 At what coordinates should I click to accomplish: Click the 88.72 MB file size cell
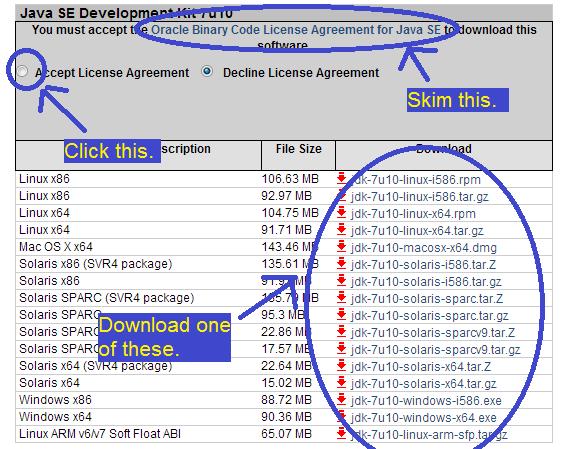point(286,400)
